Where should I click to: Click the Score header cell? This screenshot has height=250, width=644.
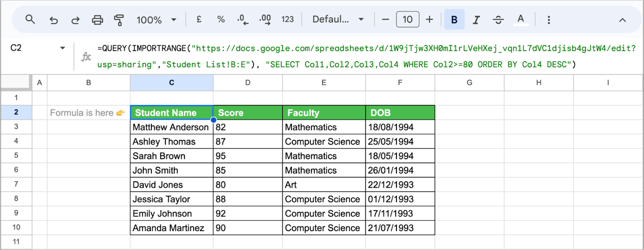(x=248, y=113)
